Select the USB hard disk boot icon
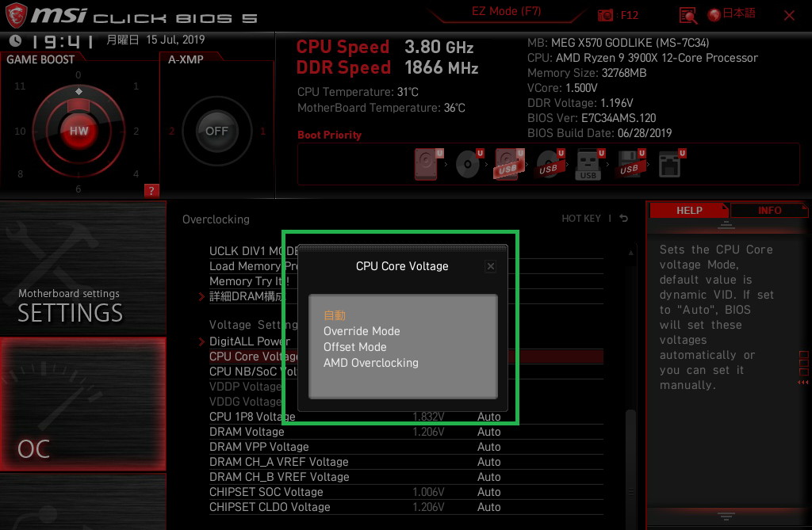Image resolution: width=812 pixels, height=530 pixels. (x=509, y=164)
